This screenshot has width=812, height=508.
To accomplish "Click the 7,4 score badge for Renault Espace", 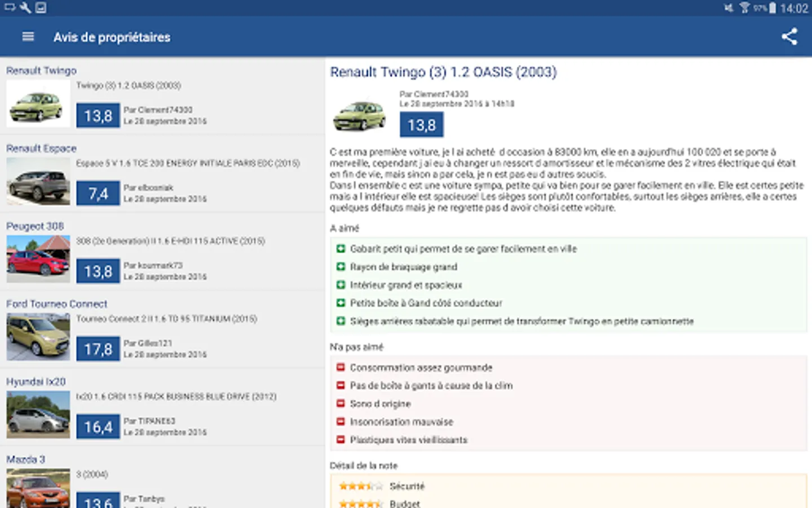I will pos(98,194).
